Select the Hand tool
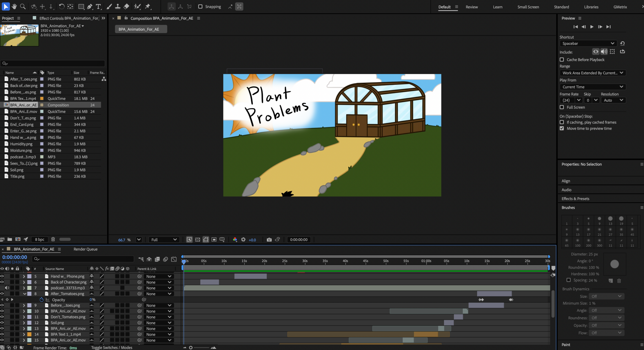 coord(14,7)
